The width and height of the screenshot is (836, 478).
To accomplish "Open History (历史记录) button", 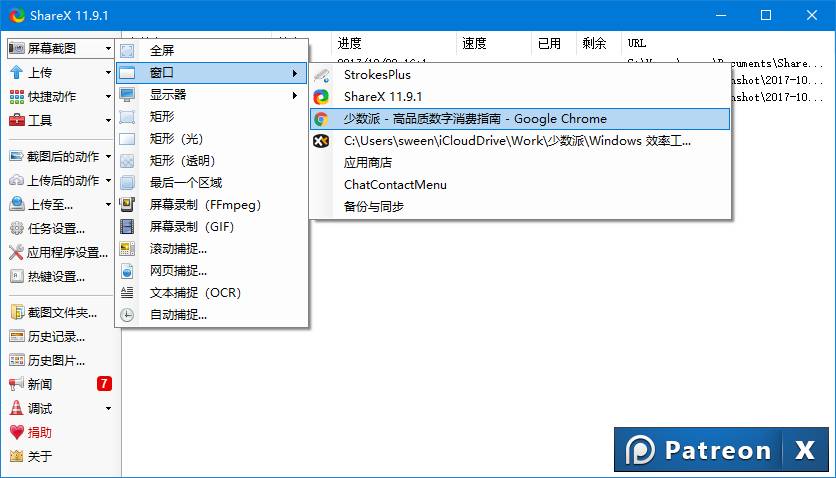I will tap(60, 336).
